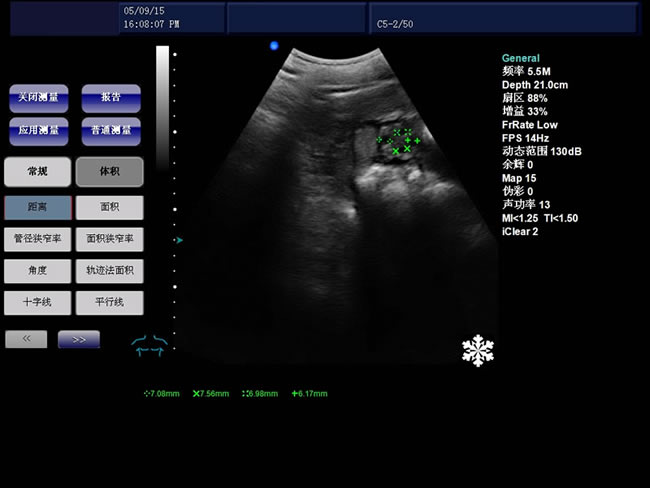The height and width of the screenshot is (488, 650).
Task: Click the 7.08mm dotted-cross caliper measurement result
Action: point(162,394)
